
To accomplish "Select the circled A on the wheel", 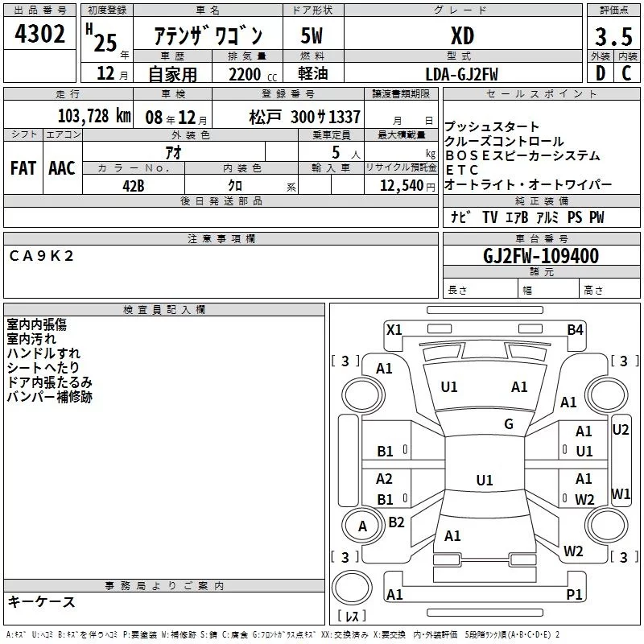I will tap(363, 526).
